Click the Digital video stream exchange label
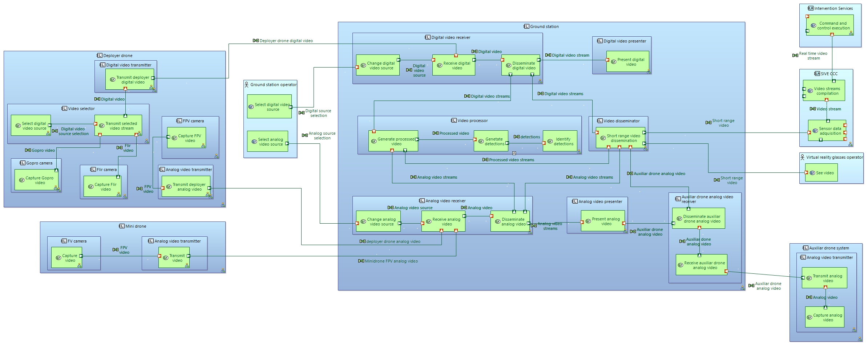This screenshot has height=346, width=868. tap(570, 55)
